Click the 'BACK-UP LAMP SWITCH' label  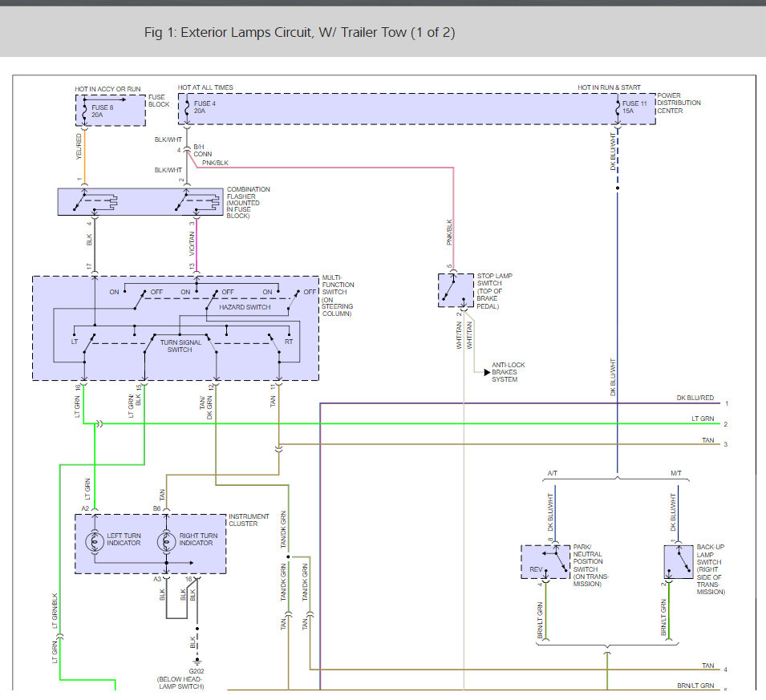[x=711, y=569]
